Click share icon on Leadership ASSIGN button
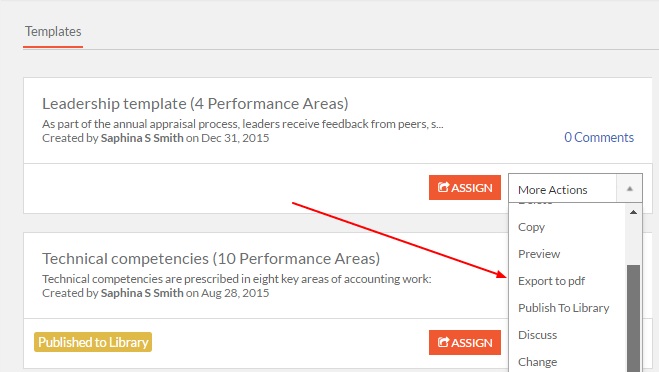659x372 pixels. coord(443,187)
